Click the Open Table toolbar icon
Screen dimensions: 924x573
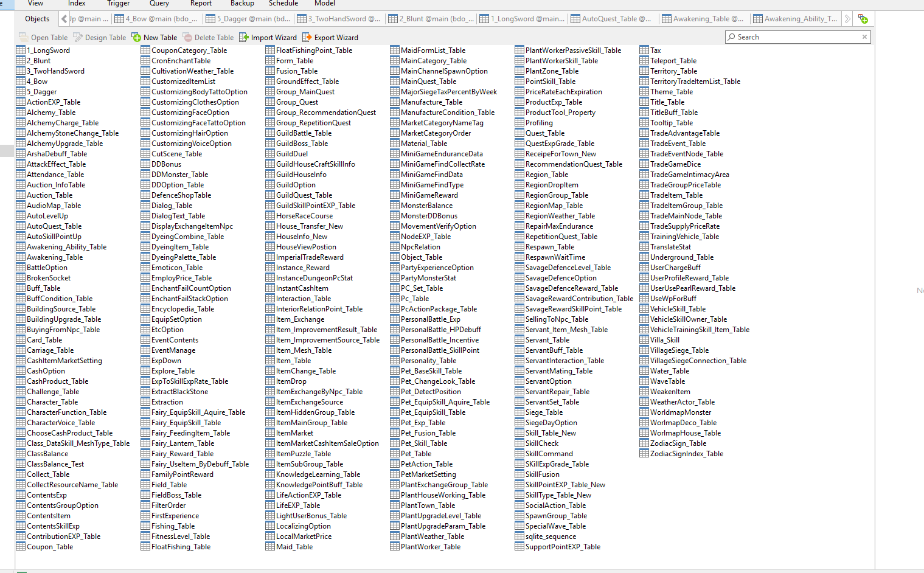(23, 38)
